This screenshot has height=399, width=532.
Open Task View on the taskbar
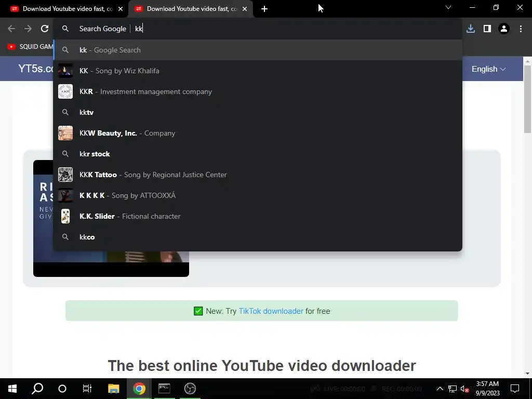coord(87,389)
